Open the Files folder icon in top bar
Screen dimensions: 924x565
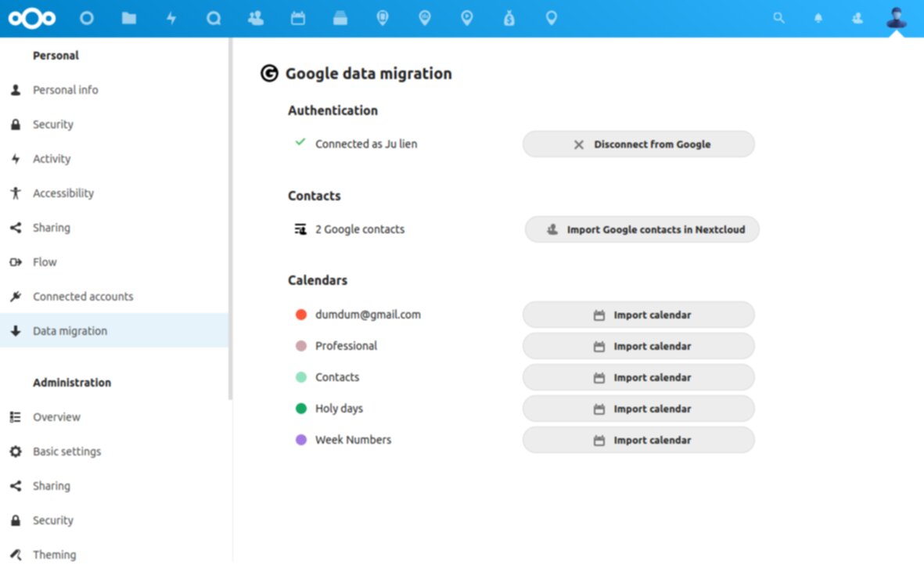coord(129,18)
